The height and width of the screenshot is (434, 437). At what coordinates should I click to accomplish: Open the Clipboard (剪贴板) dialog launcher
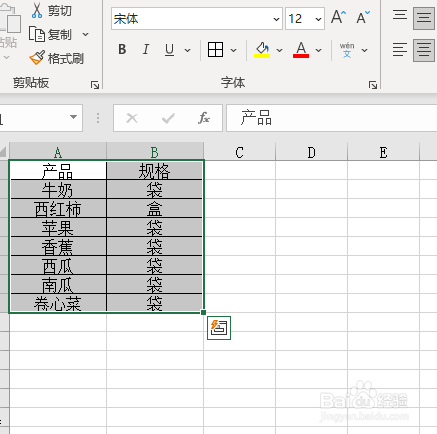[95, 85]
